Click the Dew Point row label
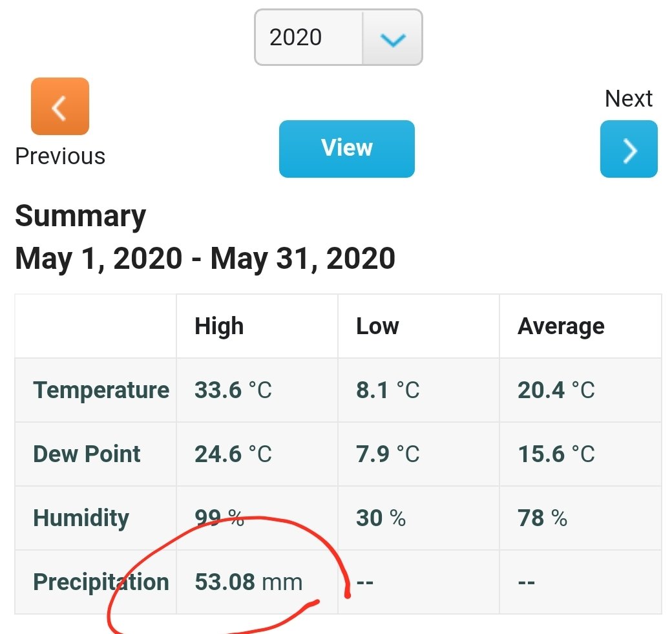672x634 pixels. coord(87,454)
